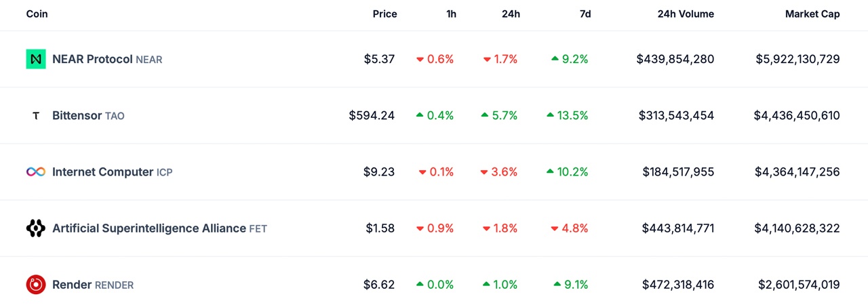The width and height of the screenshot is (868, 305).
Task: Click Render's $2,601,574,019 market cap
Action: click(x=799, y=285)
